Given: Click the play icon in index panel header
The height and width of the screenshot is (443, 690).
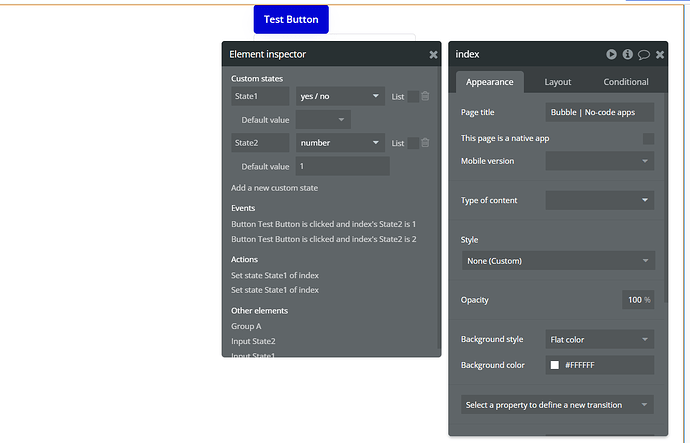Looking at the screenshot, I should (x=611, y=54).
